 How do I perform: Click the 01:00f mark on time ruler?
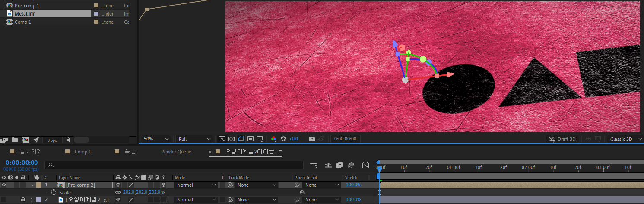[454, 167]
